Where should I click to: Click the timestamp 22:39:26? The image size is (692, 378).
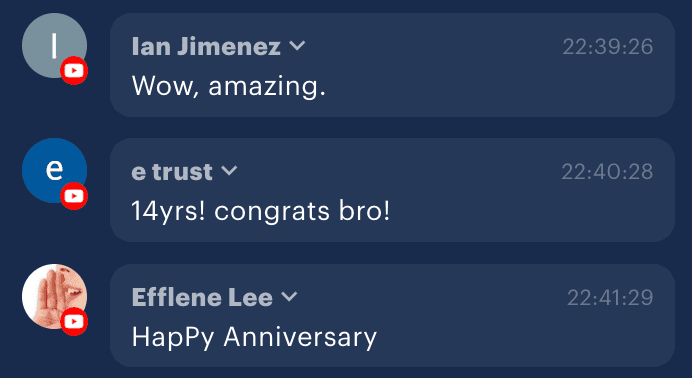[608, 47]
